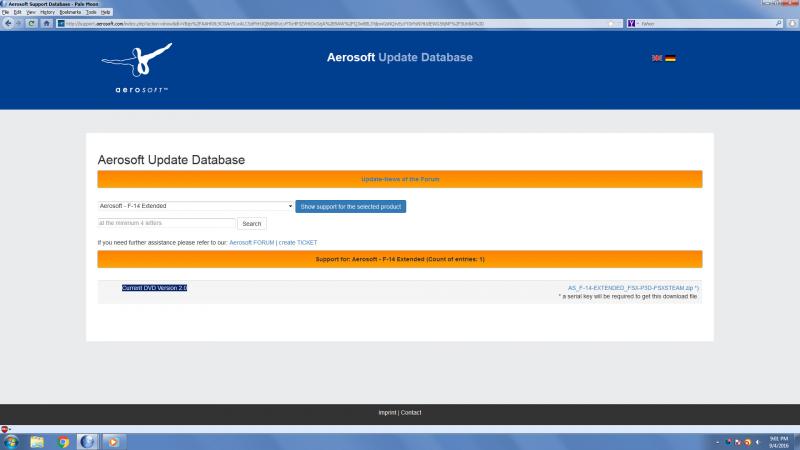The width and height of the screenshot is (800, 450).
Task: Bookmark this page with the star icon
Action: (611, 23)
